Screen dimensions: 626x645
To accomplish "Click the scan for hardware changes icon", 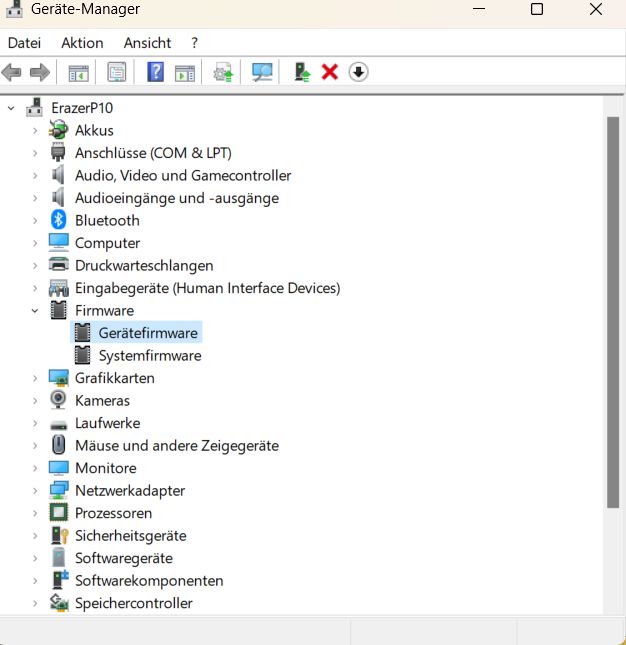I will coord(262,72).
